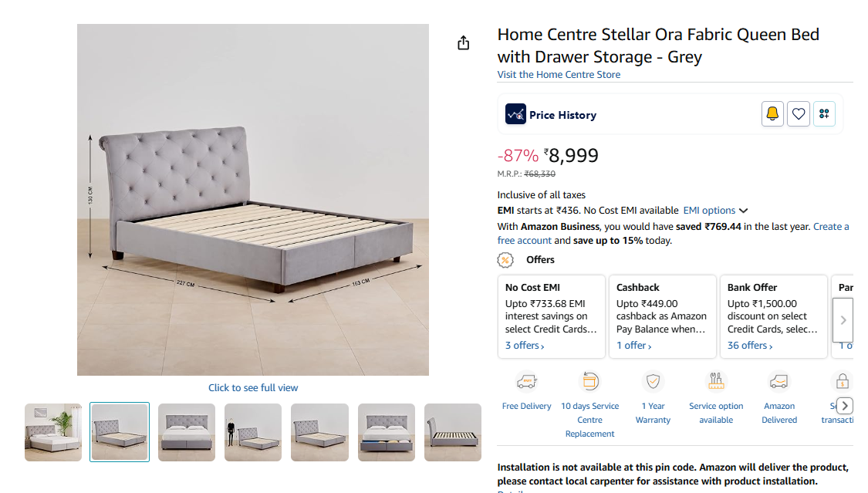Click to see full view of the image
The width and height of the screenshot is (868, 493).
click(x=253, y=388)
